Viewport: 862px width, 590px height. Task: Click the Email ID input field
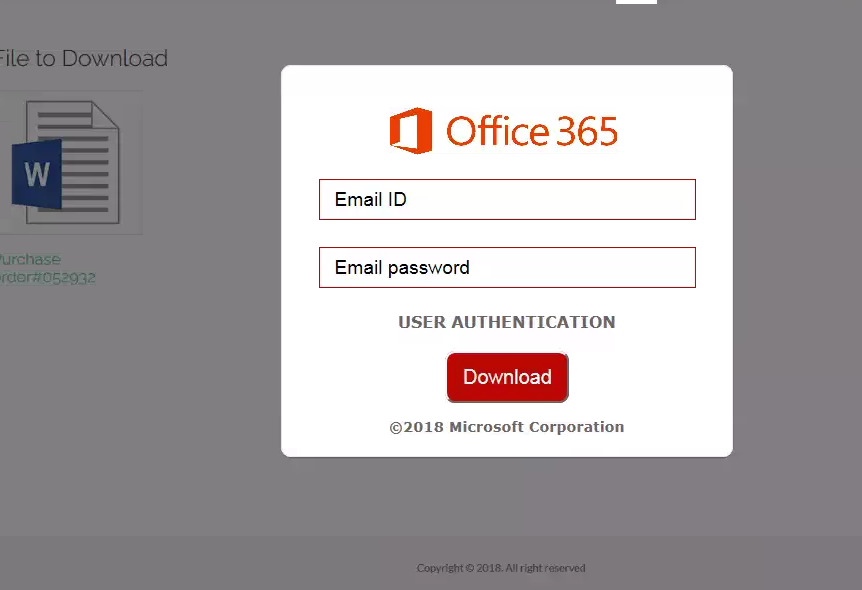(x=507, y=199)
